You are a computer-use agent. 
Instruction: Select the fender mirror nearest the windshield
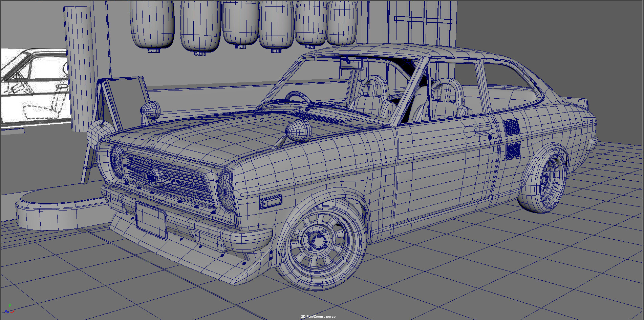click(x=298, y=130)
